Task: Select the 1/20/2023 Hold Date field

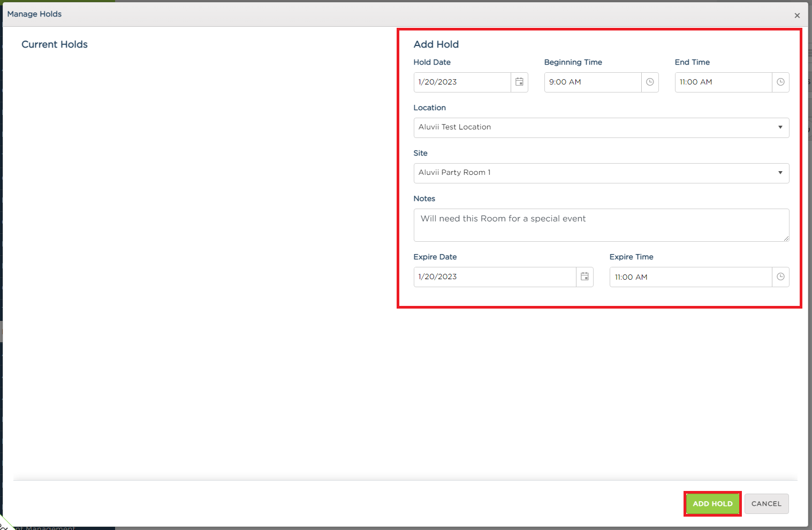Action: point(460,82)
